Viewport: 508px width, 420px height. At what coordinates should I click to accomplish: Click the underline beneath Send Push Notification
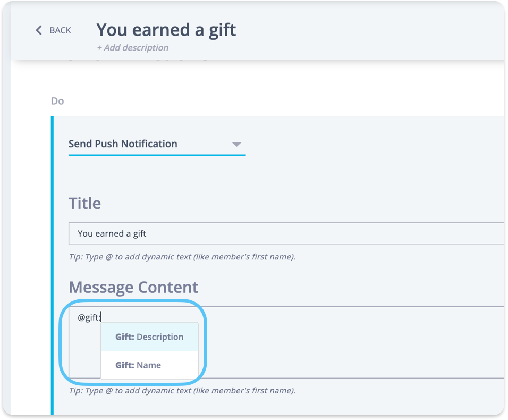[157, 155]
